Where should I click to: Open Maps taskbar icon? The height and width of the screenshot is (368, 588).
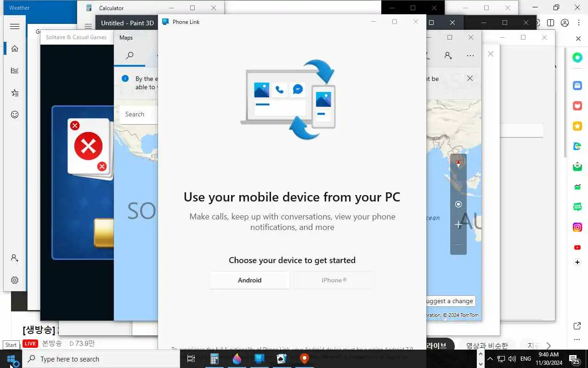(304, 359)
